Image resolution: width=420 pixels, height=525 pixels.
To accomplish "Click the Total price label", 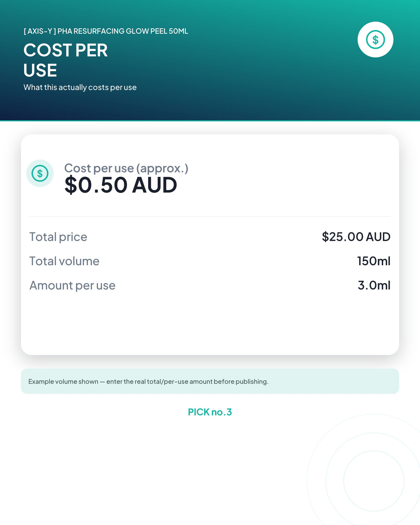I will pos(58,237).
